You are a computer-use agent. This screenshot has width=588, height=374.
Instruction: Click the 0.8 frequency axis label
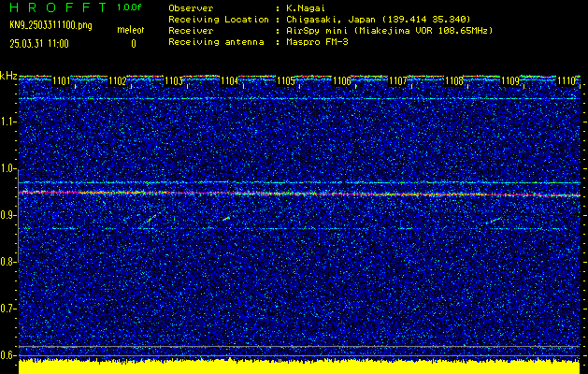click(x=8, y=262)
